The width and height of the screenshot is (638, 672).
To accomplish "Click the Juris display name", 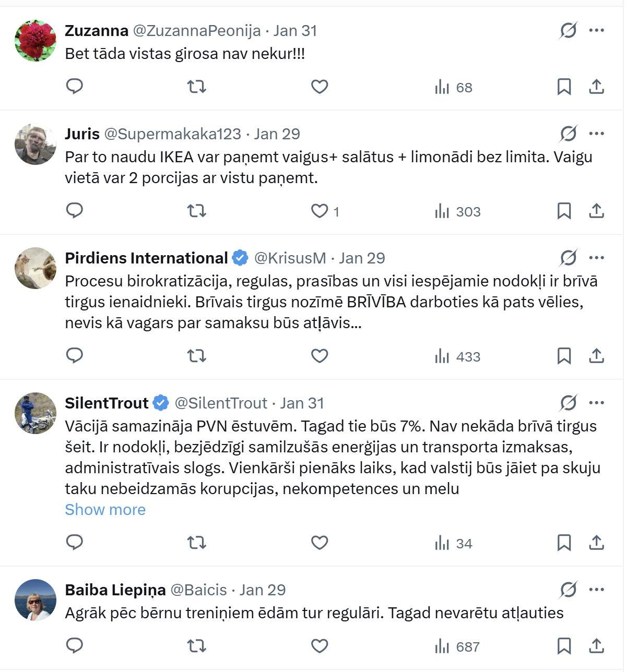I will [x=82, y=134].
